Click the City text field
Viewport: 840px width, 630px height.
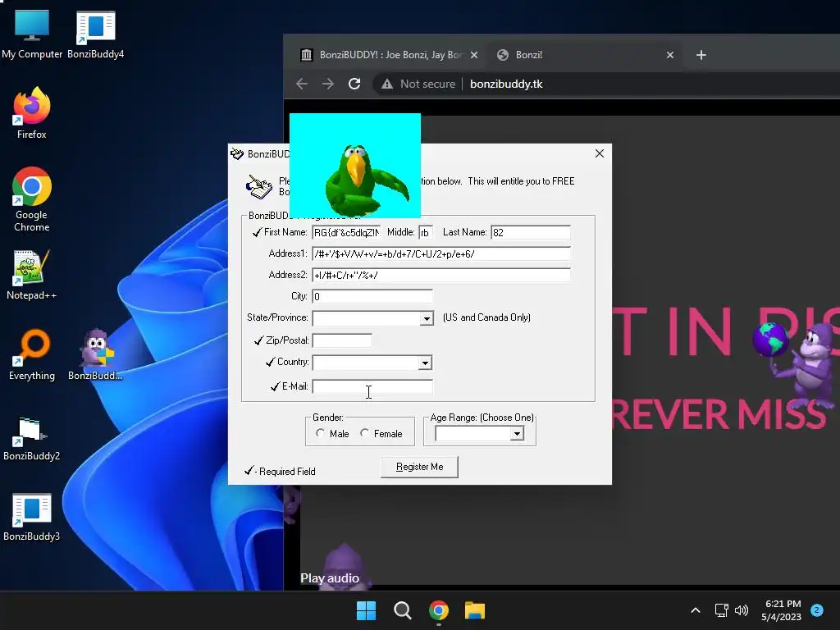372,296
